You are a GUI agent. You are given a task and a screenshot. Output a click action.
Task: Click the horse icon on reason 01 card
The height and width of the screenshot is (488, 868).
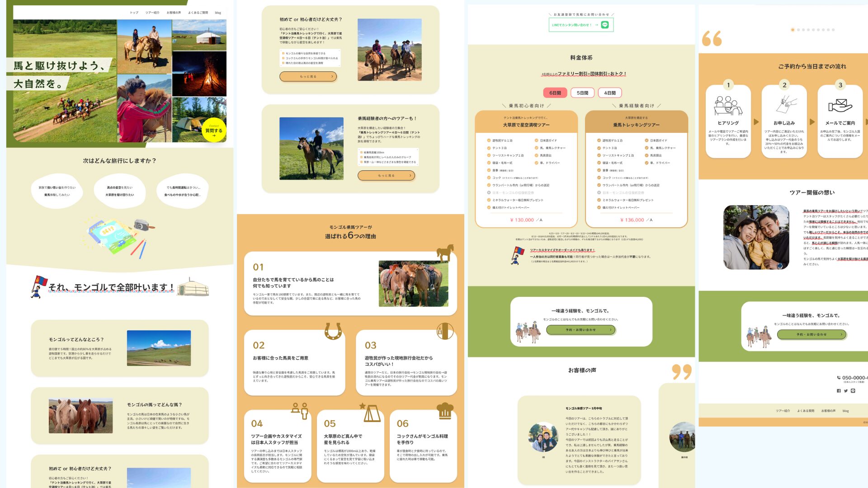click(x=445, y=252)
